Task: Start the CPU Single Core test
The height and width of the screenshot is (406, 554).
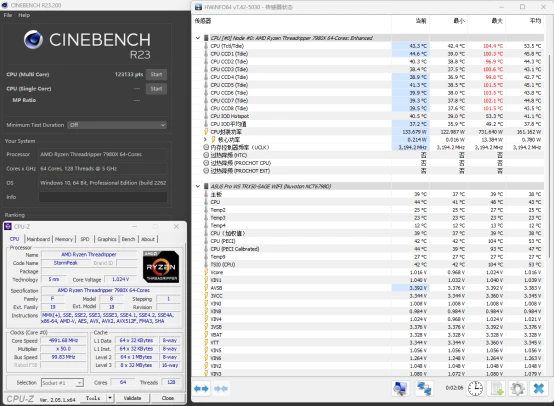Action: [156, 89]
